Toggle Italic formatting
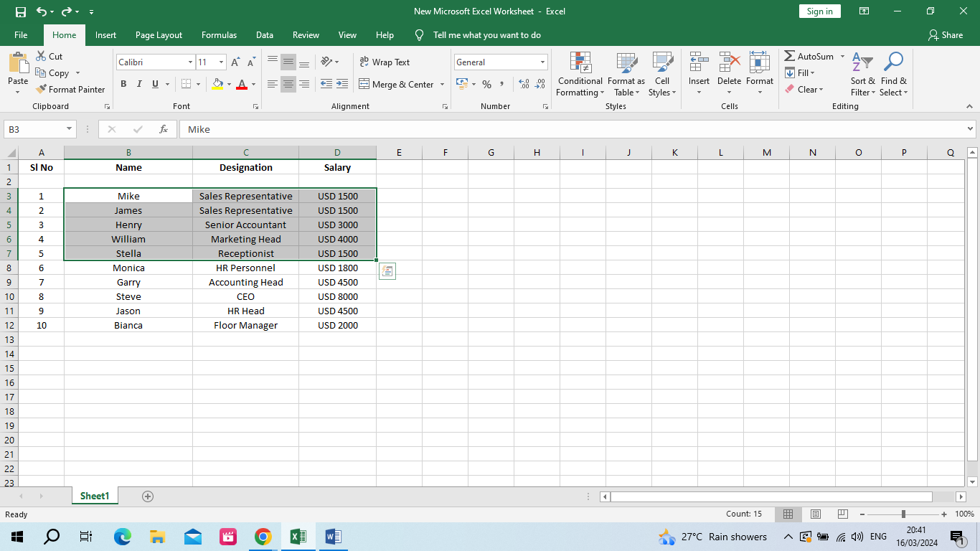Image resolution: width=980 pixels, height=551 pixels. [x=139, y=84]
